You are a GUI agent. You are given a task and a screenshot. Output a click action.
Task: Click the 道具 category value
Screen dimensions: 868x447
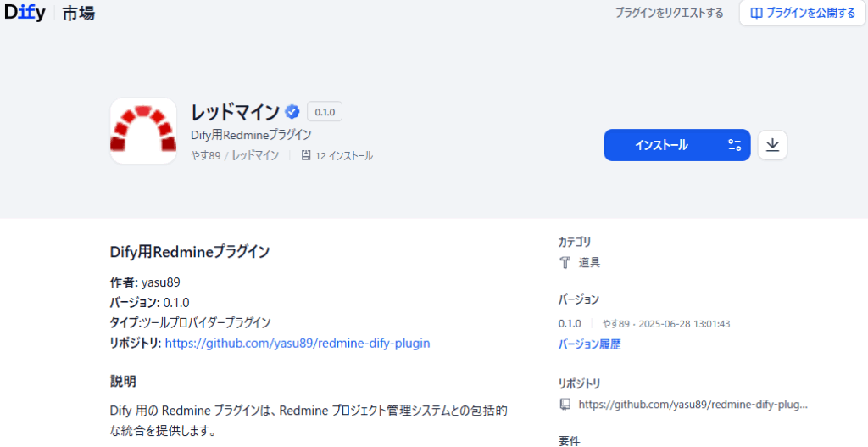click(590, 263)
